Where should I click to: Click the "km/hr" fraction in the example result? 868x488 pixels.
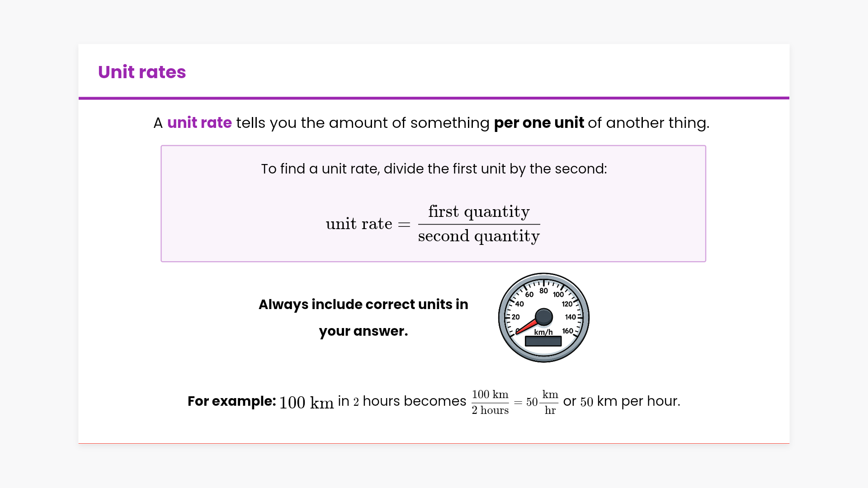(550, 402)
